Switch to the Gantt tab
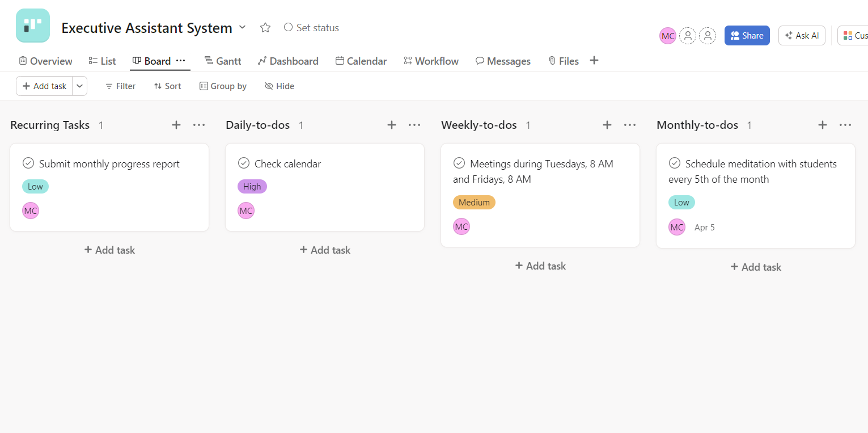 [x=223, y=61]
